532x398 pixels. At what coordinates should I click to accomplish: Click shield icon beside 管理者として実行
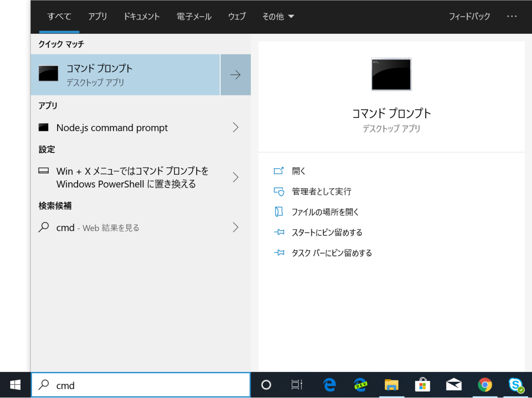click(278, 192)
